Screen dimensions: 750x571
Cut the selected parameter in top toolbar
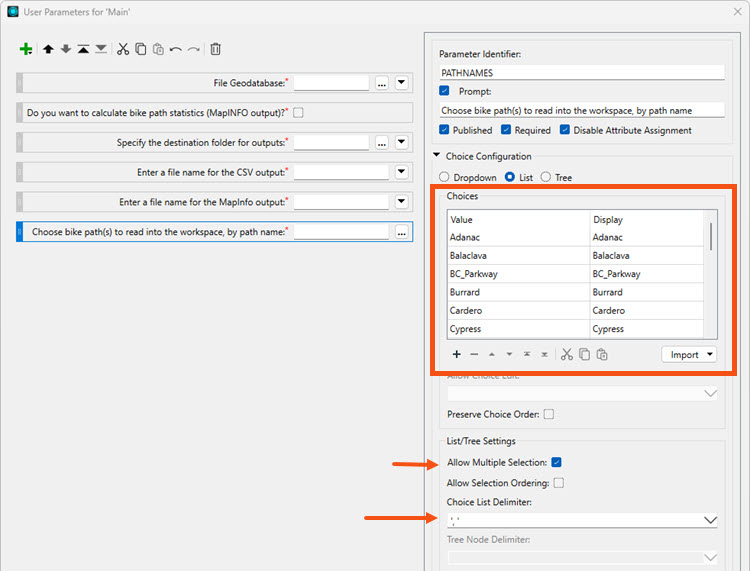(123, 49)
